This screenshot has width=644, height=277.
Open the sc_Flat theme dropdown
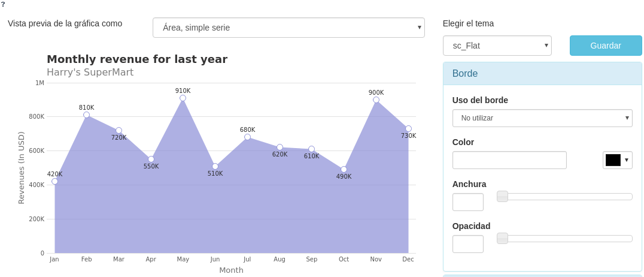(497, 46)
